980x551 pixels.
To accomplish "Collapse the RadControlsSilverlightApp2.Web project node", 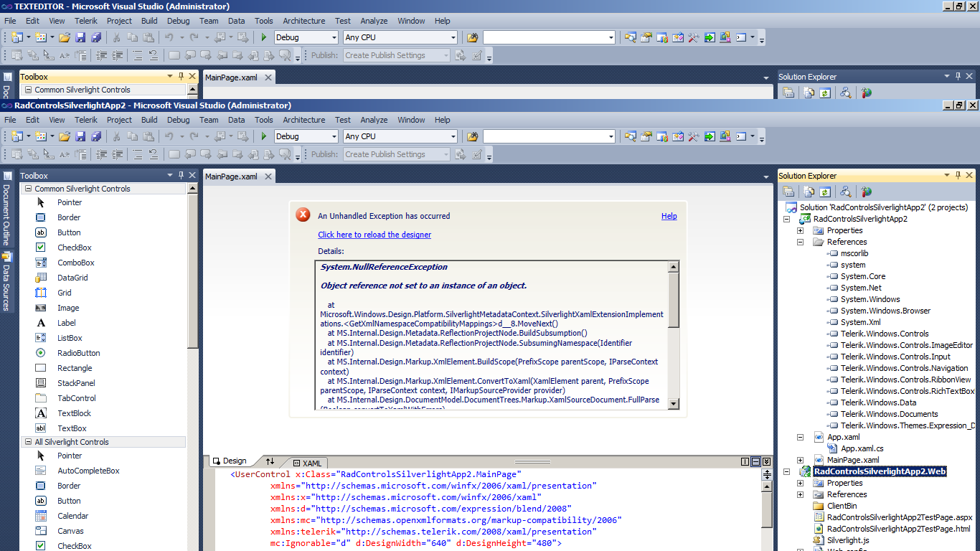I will click(786, 471).
